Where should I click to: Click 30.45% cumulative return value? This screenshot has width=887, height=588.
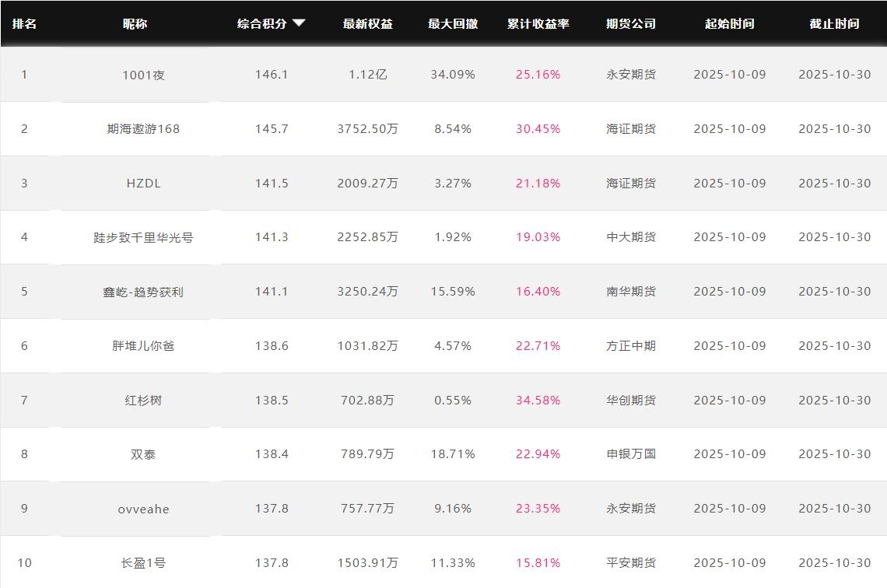pos(538,129)
